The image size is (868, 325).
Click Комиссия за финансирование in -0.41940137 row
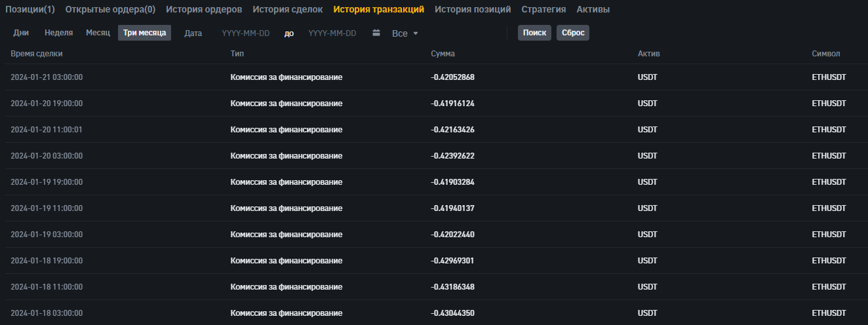pos(286,208)
